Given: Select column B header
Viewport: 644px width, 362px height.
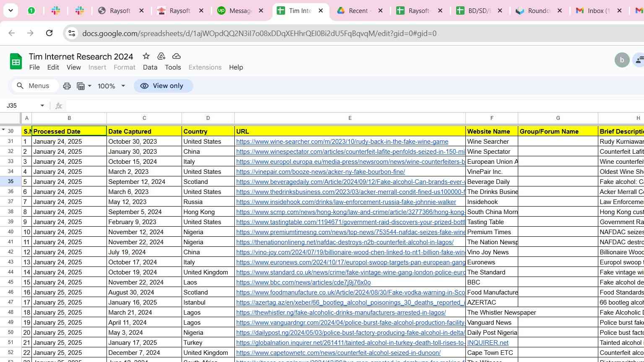Looking at the screenshot, I should tap(69, 118).
